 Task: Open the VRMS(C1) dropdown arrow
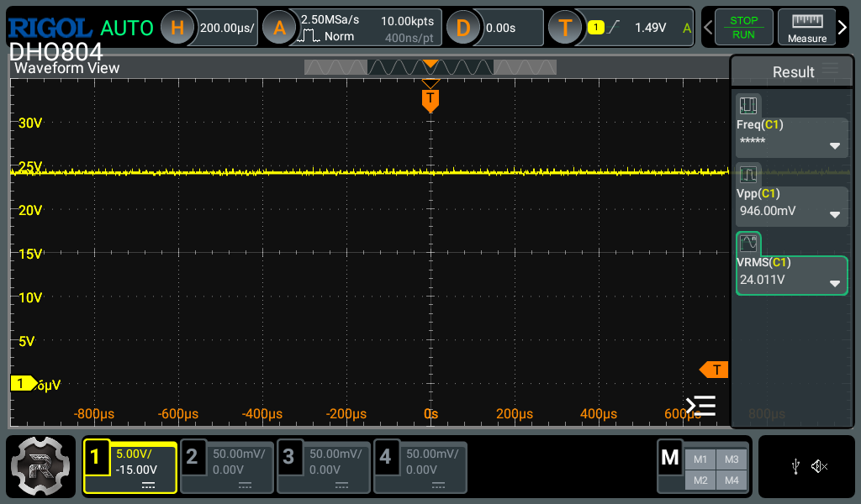(834, 283)
